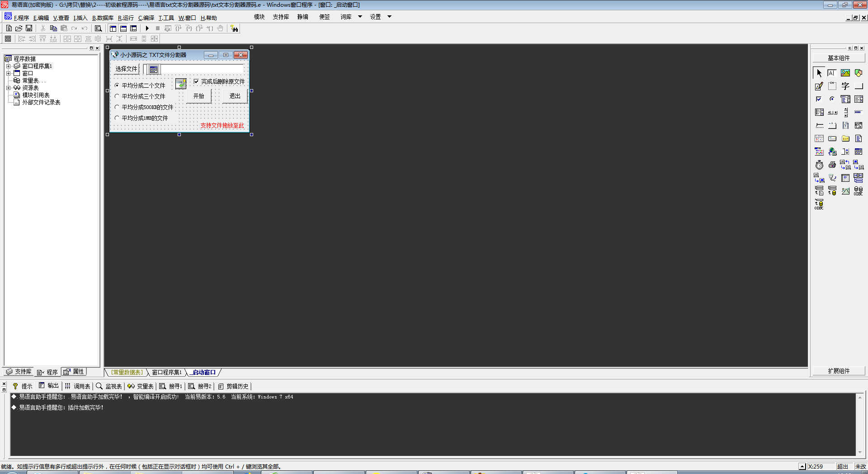Select the button component icon
The width and height of the screenshot is (868, 474).
point(859,86)
